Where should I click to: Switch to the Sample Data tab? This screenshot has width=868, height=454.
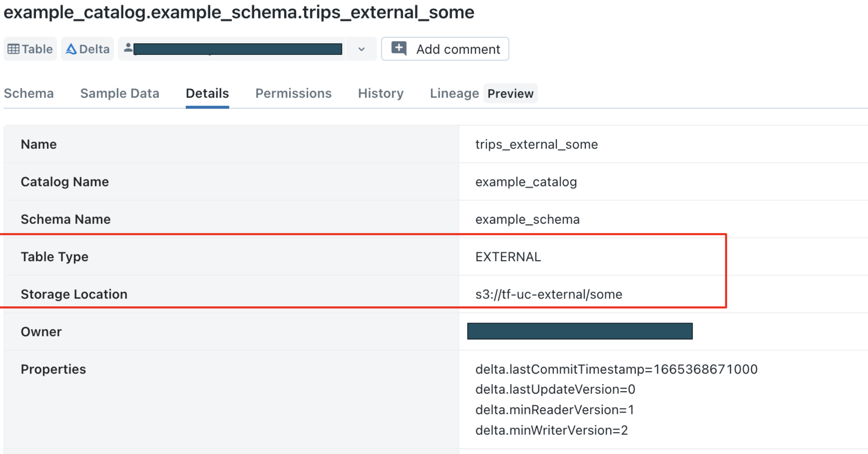pyautogui.click(x=120, y=93)
